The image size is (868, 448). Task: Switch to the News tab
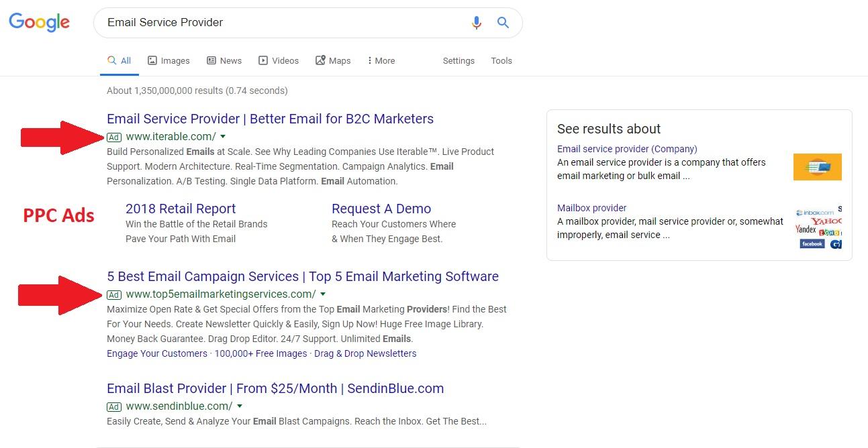[x=224, y=60]
